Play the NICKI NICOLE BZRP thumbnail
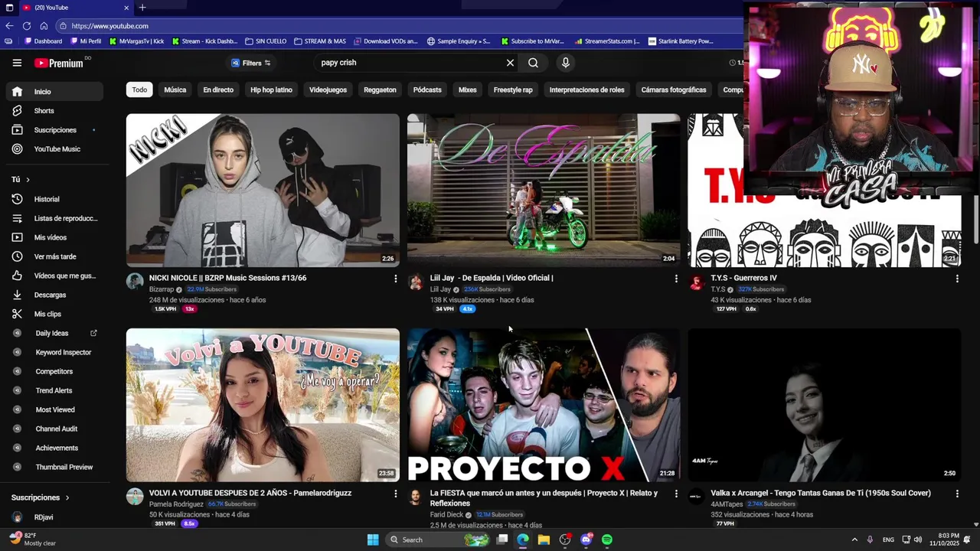Viewport: 980px width, 551px height. click(x=263, y=190)
